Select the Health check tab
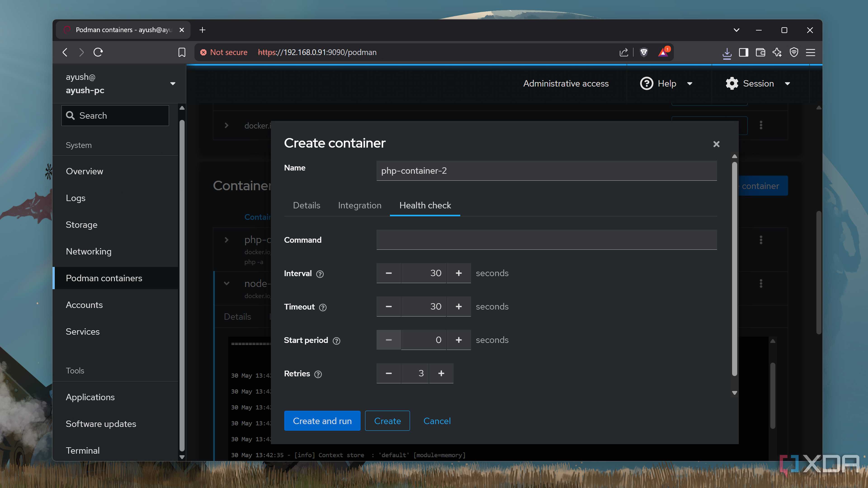 [x=425, y=205]
